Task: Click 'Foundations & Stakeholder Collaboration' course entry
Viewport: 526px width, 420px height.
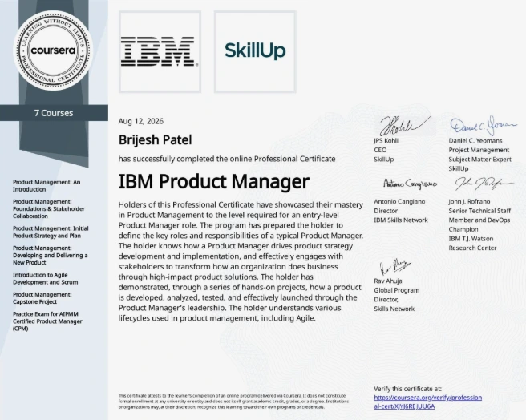Action: (49, 208)
